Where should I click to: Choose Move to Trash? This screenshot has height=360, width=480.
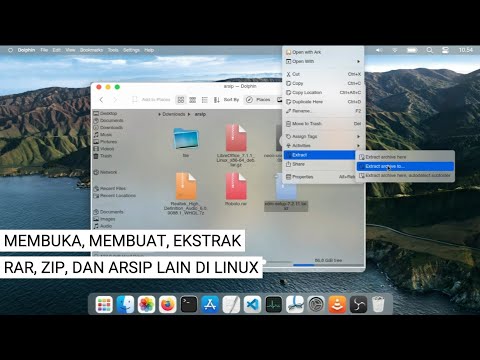[x=322, y=124]
